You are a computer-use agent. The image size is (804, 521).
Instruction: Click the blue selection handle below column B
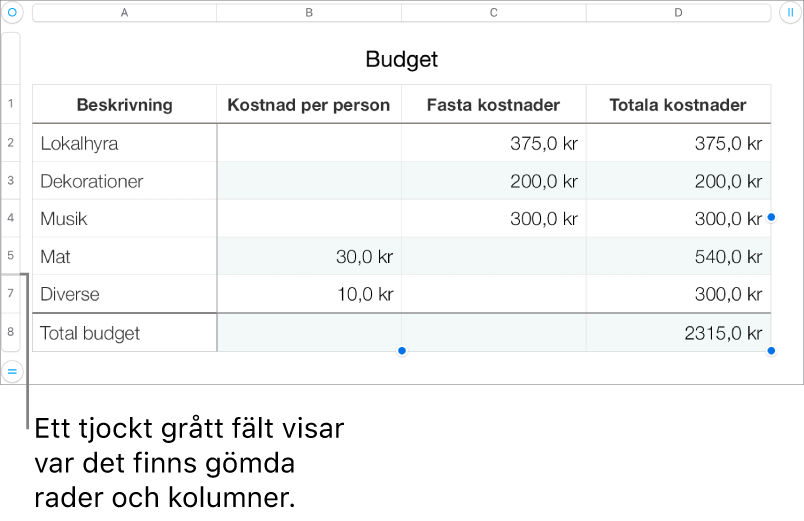[402, 351]
